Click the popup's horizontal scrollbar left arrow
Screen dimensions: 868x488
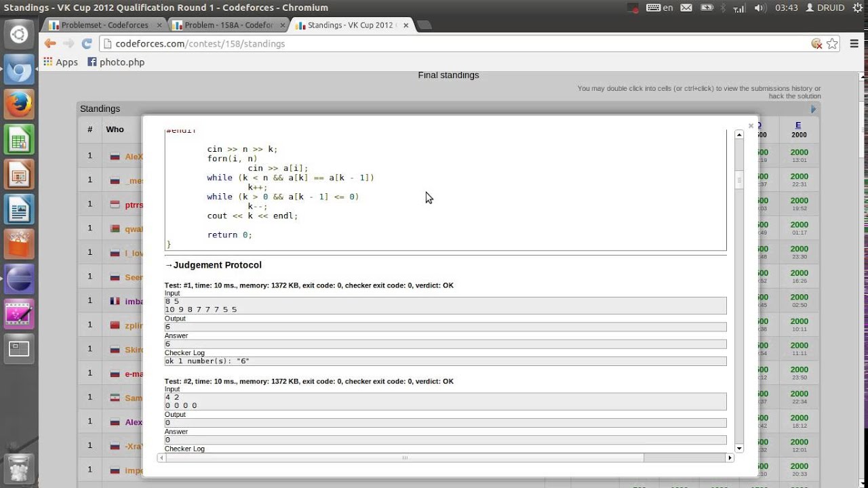pyautogui.click(x=161, y=457)
